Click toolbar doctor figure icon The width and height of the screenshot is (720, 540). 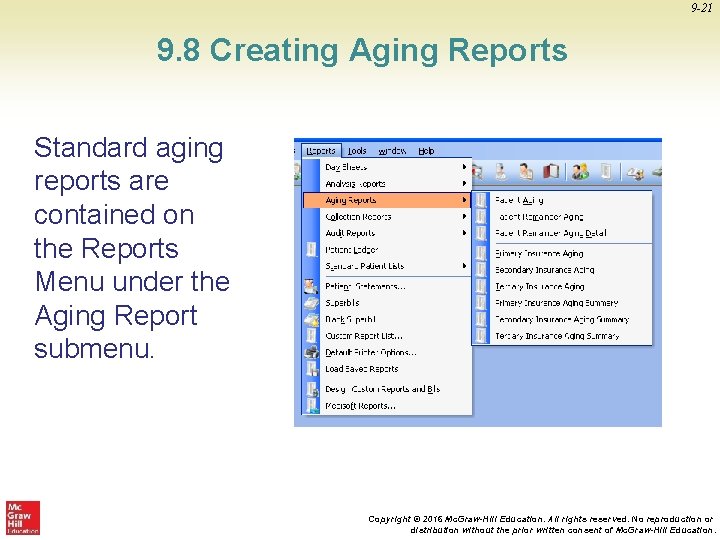coord(501,172)
